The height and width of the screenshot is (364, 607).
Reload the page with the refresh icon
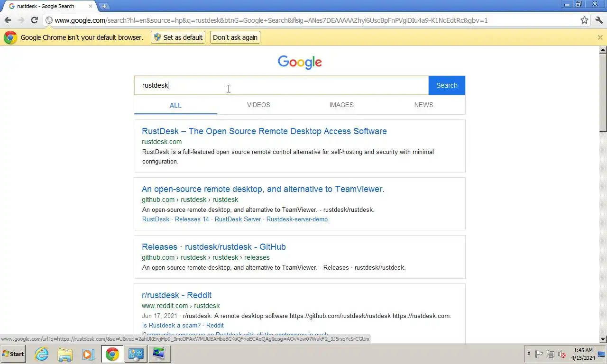tap(34, 20)
